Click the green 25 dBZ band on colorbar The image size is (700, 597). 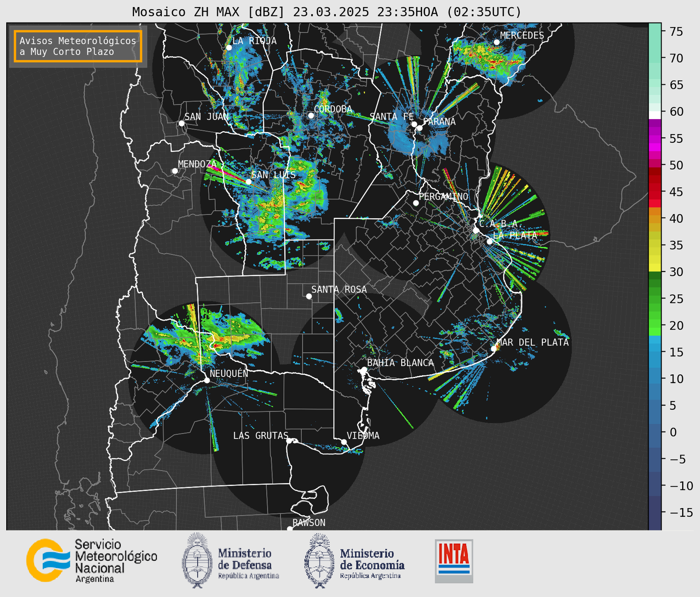655,298
